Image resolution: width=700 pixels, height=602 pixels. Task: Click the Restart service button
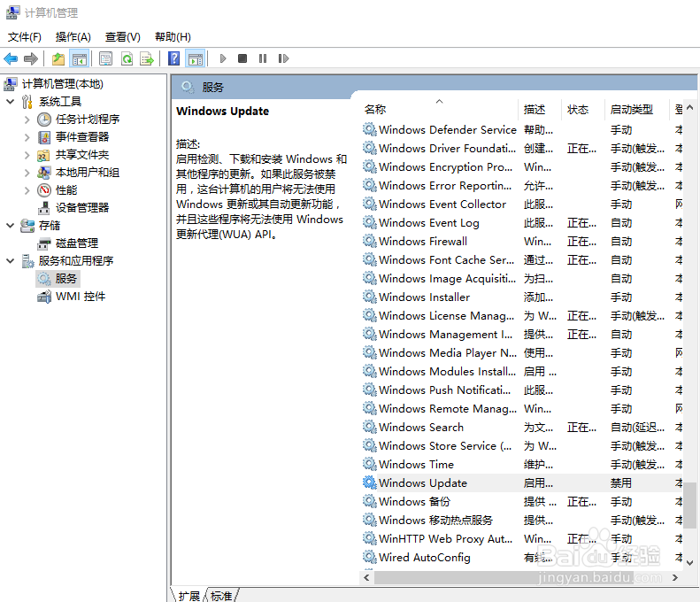(x=283, y=58)
